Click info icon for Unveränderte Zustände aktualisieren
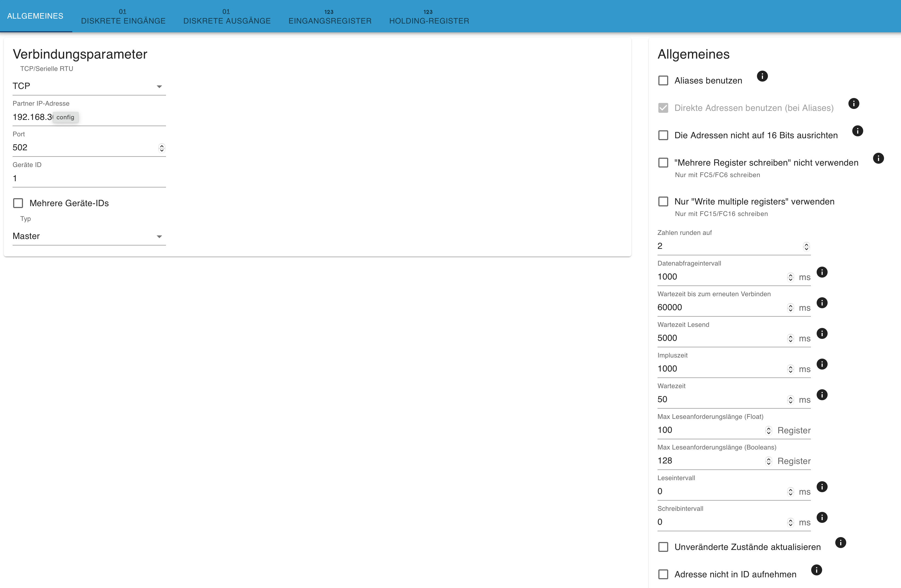Screen dimensions: 901x588 point(840,543)
